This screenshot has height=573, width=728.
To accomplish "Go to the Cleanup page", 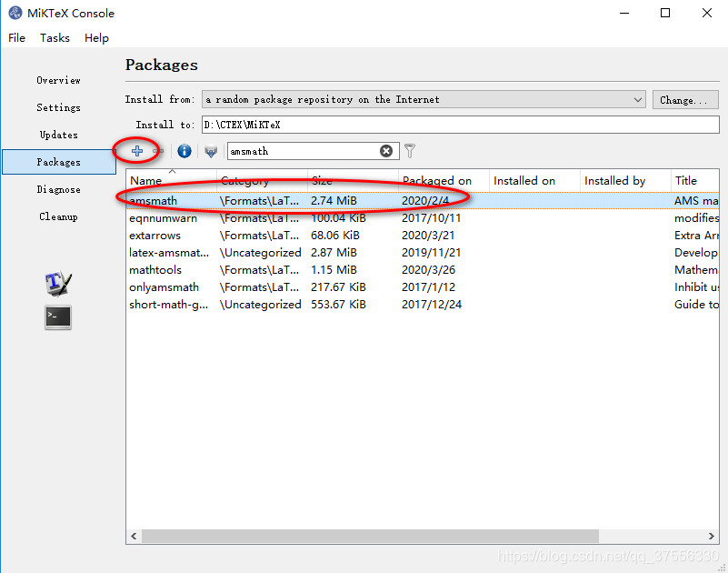I will 58,216.
